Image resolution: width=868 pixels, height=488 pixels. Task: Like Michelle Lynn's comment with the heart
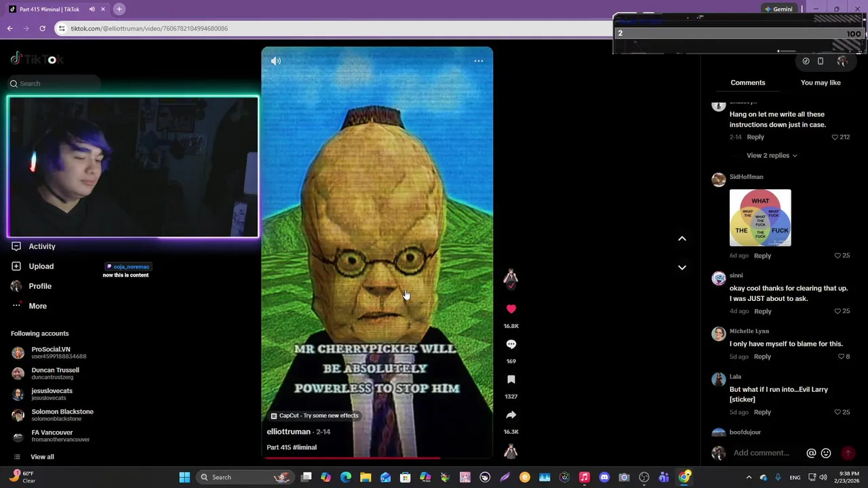(841, 357)
